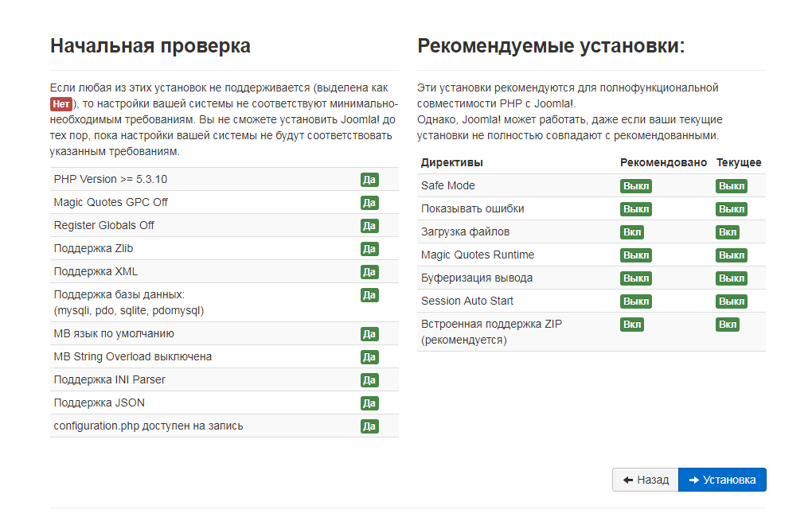The height and width of the screenshot is (525, 812).
Task: Click the recommended Выкл badge for Safe Mode
Action: point(636,186)
